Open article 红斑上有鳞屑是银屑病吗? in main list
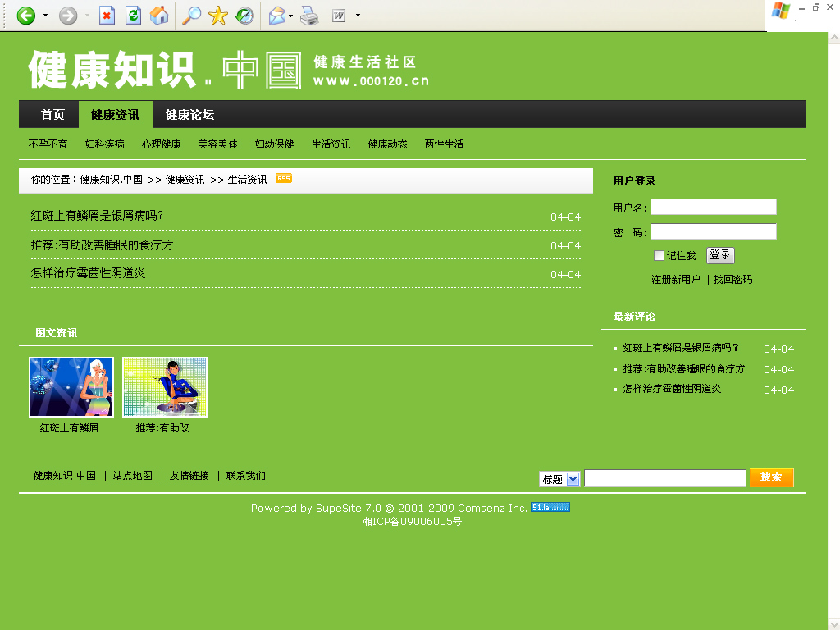 [x=97, y=216]
